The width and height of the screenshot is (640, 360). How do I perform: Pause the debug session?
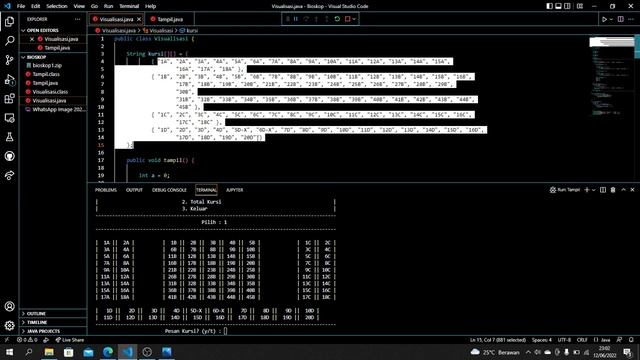point(296,19)
